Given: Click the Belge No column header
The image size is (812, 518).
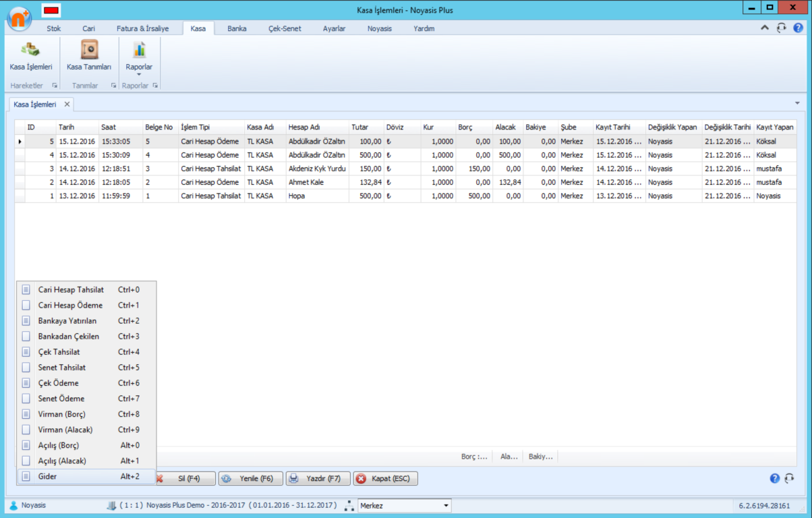Looking at the screenshot, I should point(161,127).
